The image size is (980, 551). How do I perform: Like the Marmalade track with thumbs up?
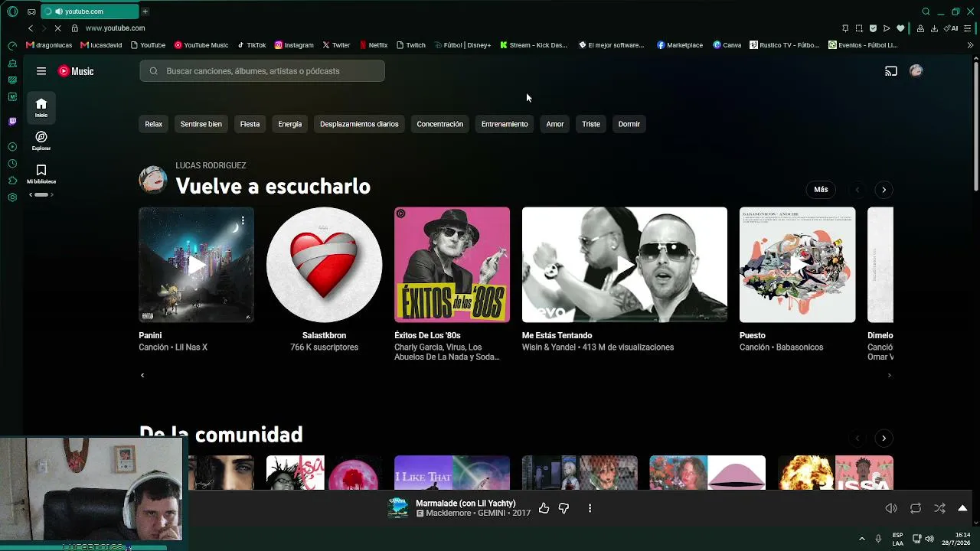[544, 508]
